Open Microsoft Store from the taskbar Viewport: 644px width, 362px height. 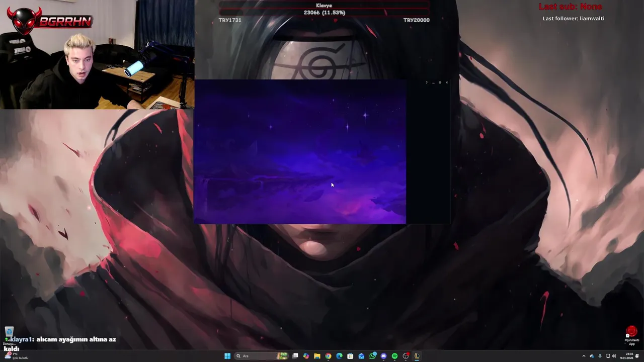tap(350, 356)
